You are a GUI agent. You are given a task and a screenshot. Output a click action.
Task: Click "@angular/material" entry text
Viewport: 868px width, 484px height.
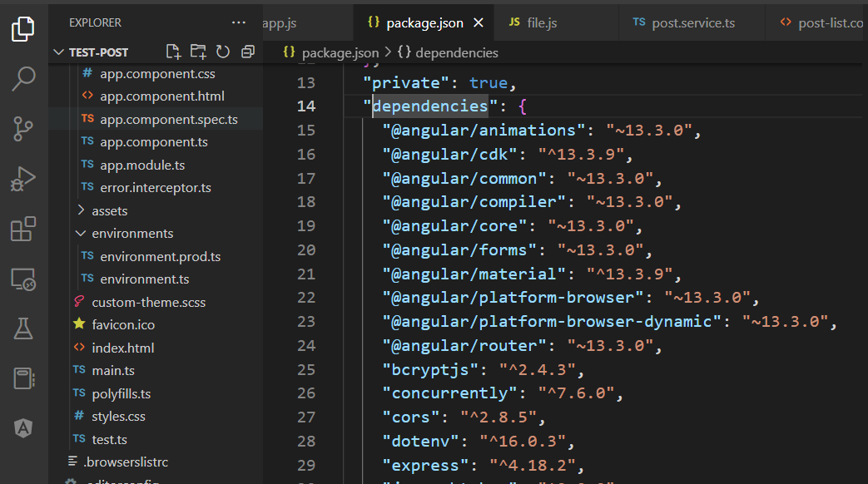point(474,274)
